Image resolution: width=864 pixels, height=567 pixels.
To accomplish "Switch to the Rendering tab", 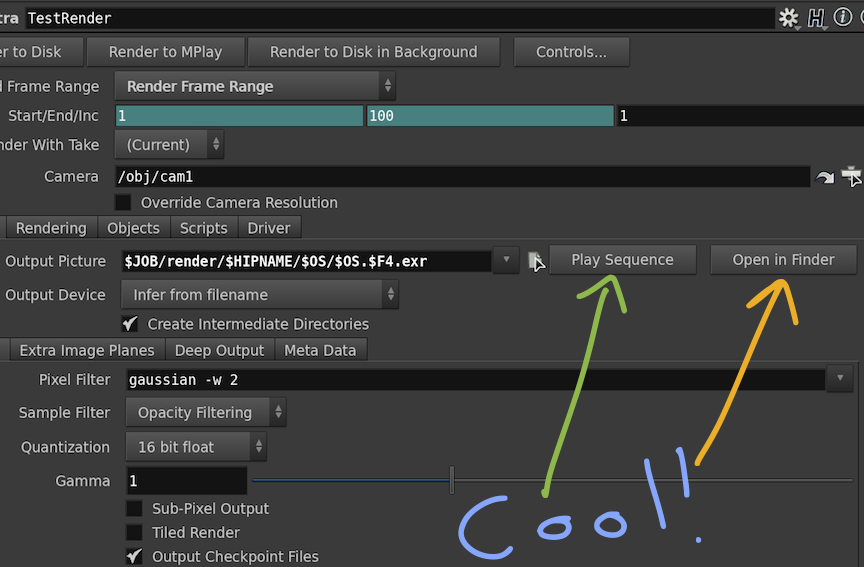I will click(x=51, y=228).
